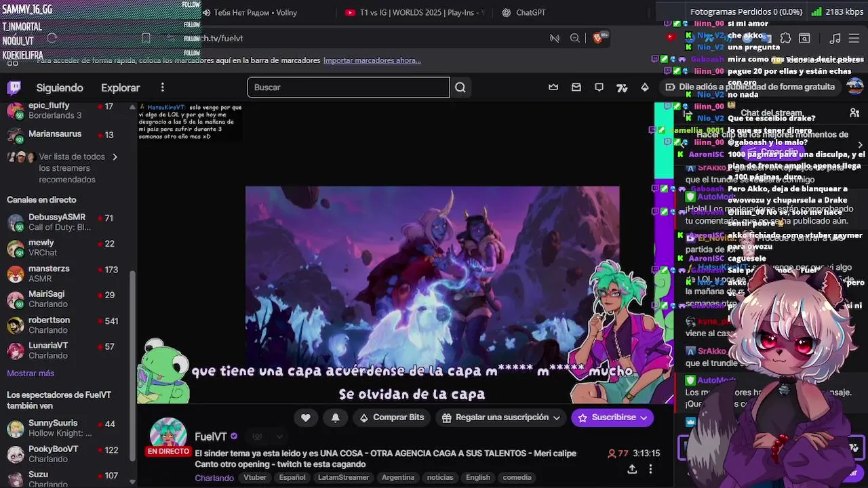The image size is (868, 488).
Task: Click the FuelVT channel name
Action: click(x=211, y=436)
